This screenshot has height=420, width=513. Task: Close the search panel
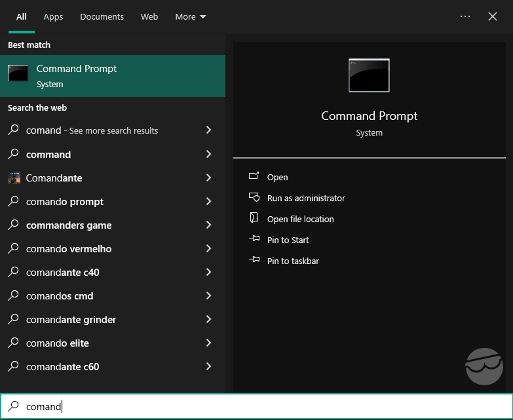click(x=493, y=16)
